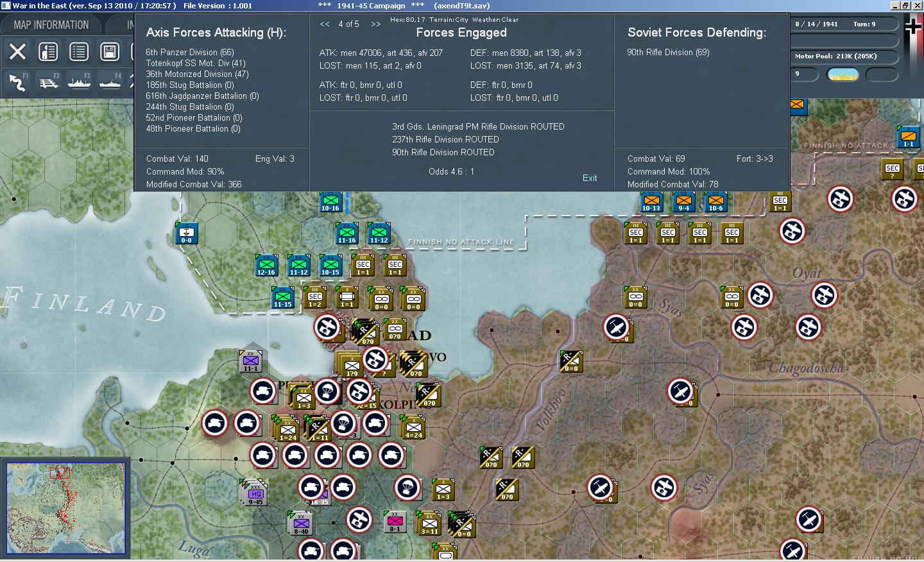Select the Soviet routed counter 1=11
Image resolution: width=924 pixels, height=562 pixels.
pos(319,430)
